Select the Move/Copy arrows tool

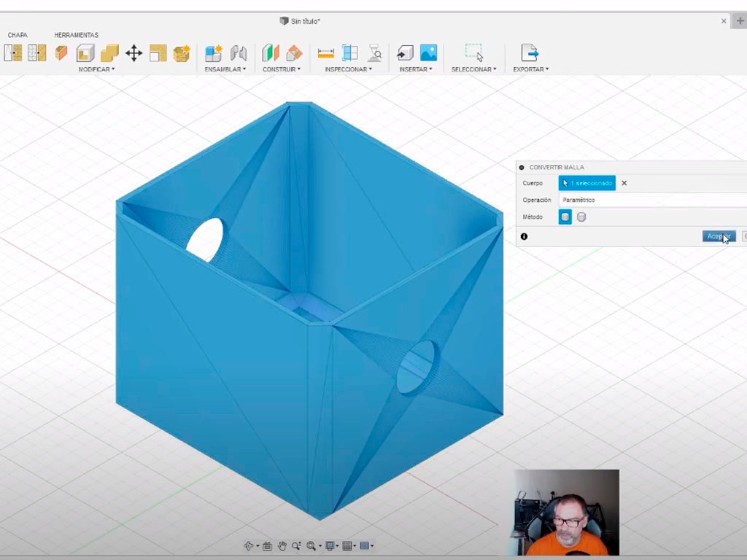point(134,52)
